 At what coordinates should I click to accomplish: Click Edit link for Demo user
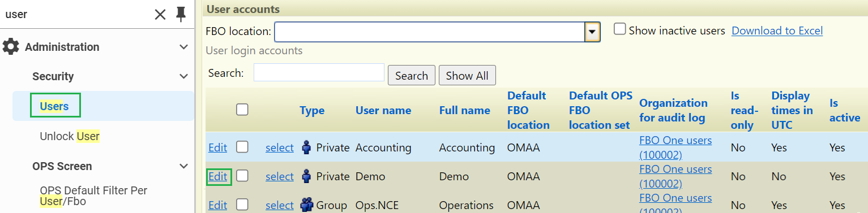pos(217,176)
